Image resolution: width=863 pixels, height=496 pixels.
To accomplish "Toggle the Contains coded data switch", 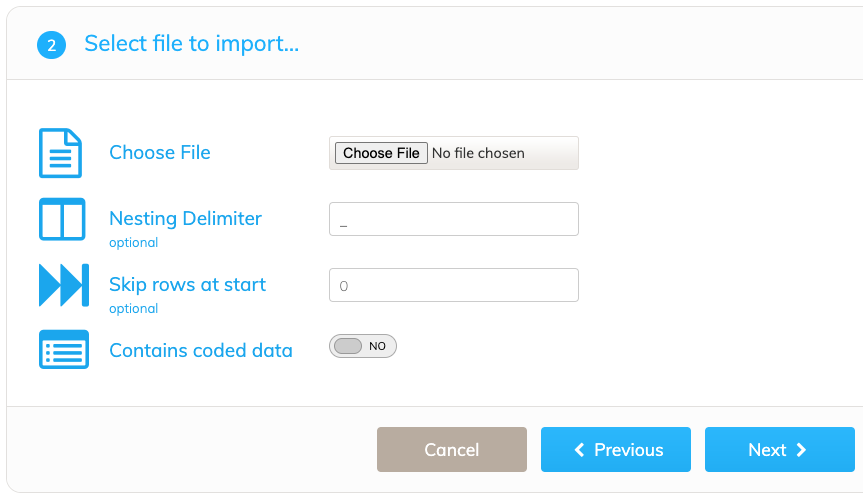I will [363, 346].
